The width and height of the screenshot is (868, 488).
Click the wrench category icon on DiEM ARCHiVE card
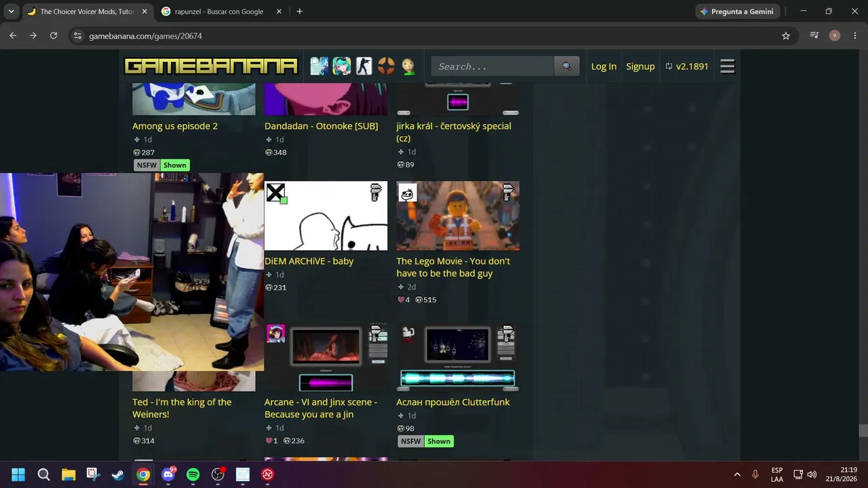(376, 193)
